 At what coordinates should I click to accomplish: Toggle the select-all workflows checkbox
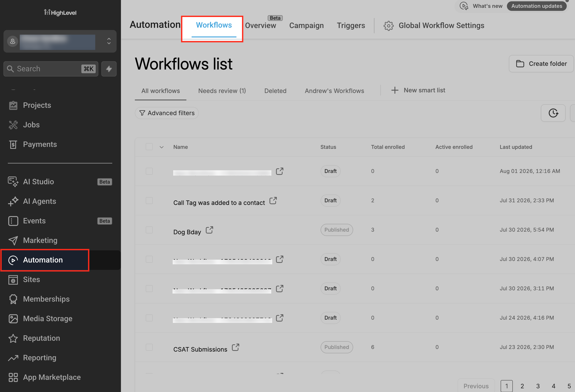tap(149, 147)
